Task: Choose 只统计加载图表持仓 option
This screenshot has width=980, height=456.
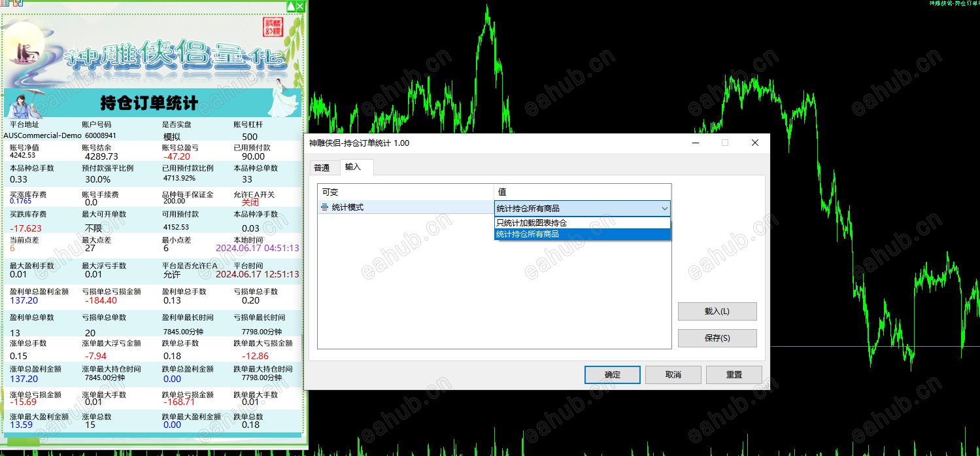Action: tap(583, 223)
